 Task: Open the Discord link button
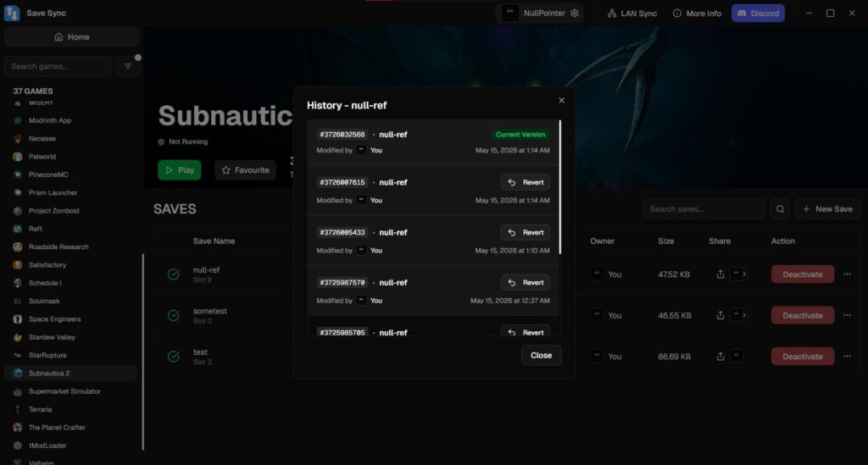(x=758, y=14)
